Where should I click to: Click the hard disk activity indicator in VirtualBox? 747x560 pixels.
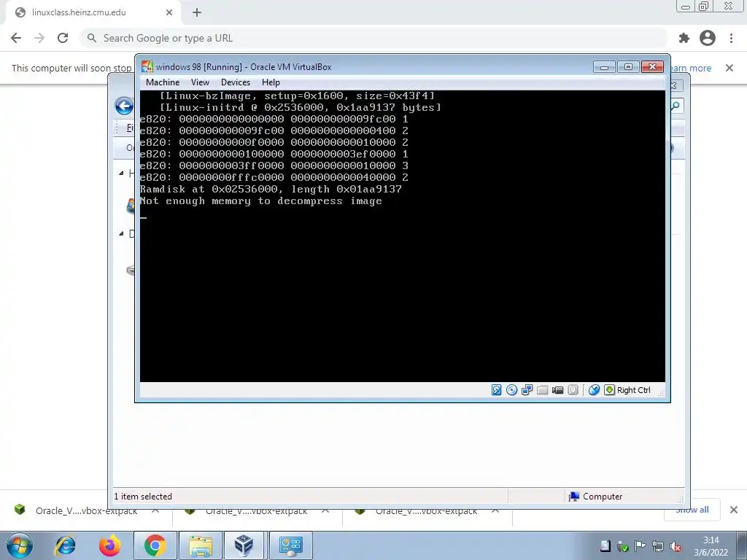(496, 390)
